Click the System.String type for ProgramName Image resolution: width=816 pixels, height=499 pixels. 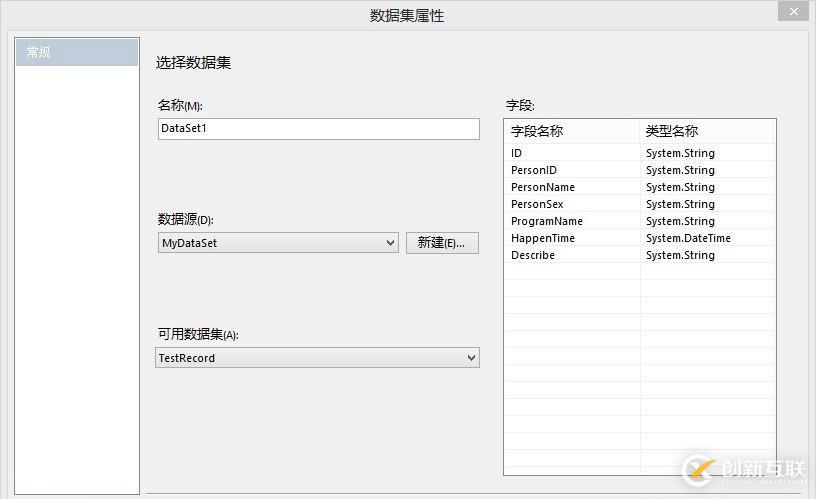680,221
